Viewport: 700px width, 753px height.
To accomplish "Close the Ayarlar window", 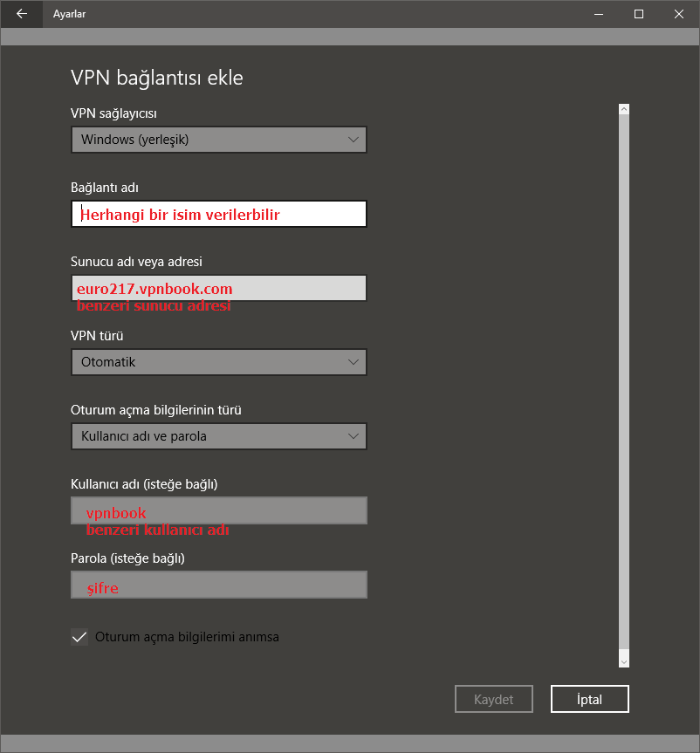I will pos(679,14).
